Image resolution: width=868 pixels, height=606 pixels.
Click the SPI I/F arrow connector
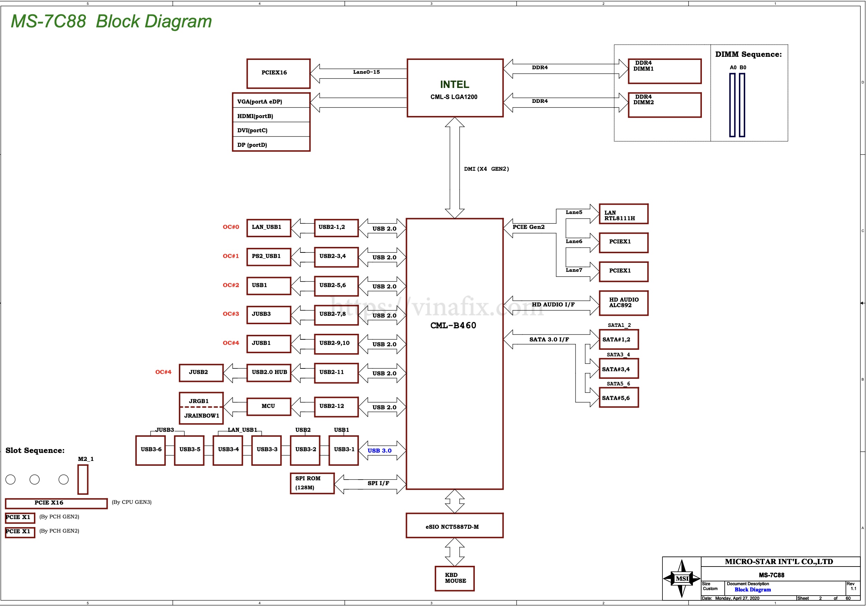point(370,483)
